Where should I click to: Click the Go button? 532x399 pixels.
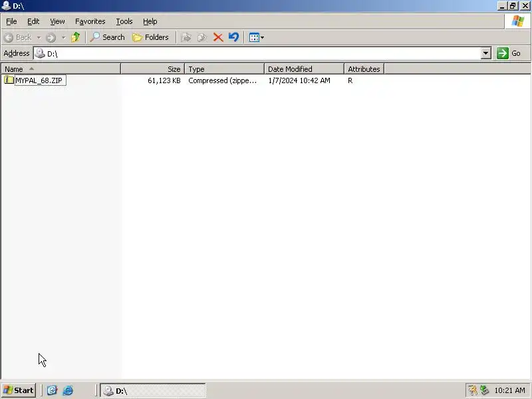click(509, 53)
